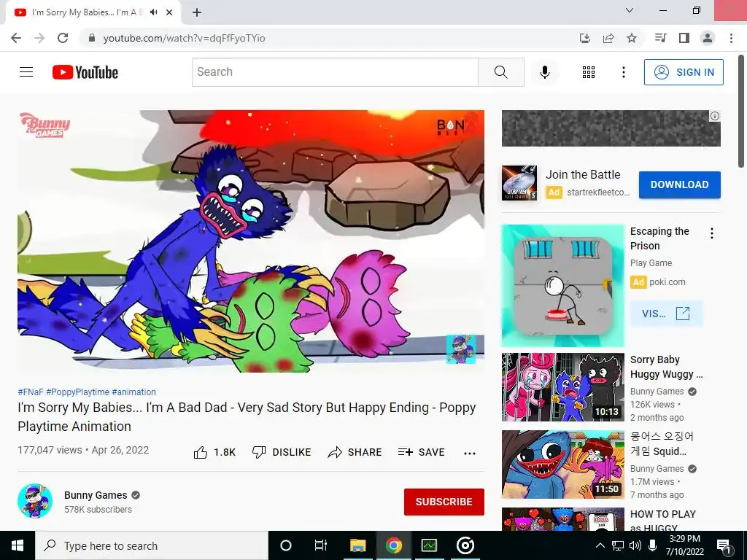Open Bunny Games channel name link

point(96,495)
